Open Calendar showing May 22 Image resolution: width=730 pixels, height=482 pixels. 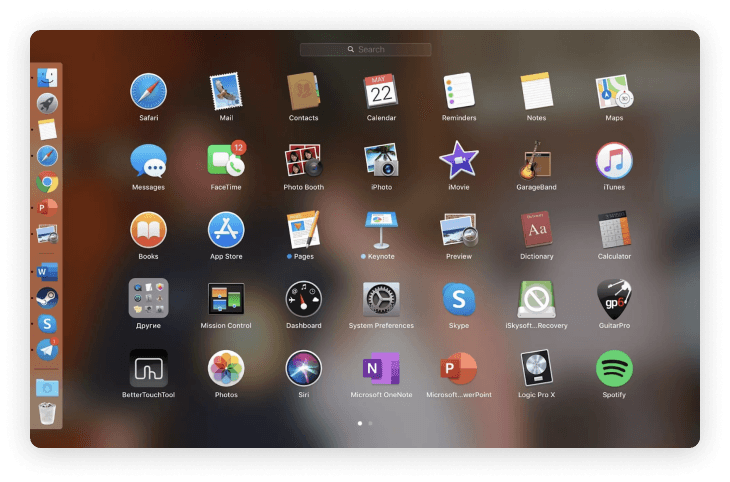[x=381, y=91]
